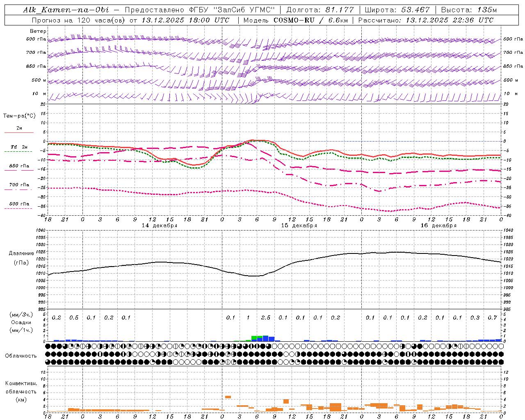Click the provider text ФГБУ "ЗапСиб УГМС"
The image size is (525, 420).
click(231, 10)
